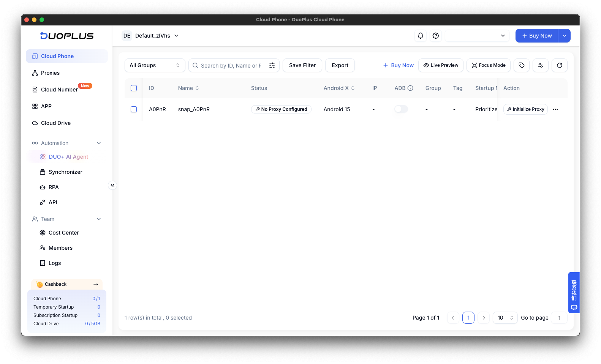Select all rows checkbox in header
The height and width of the screenshot is (364, 601).
pos(134,88)
